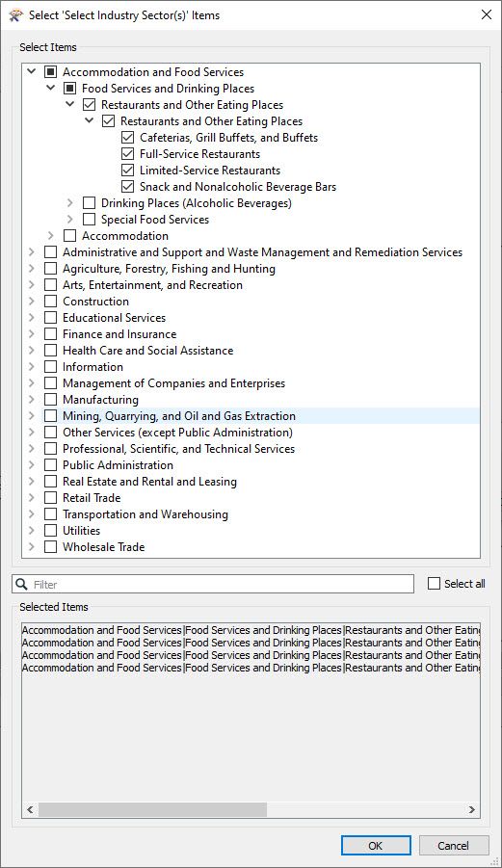502x868 pixels.
Task: Click first line in Selected Items list
Action: click(251, 630)
